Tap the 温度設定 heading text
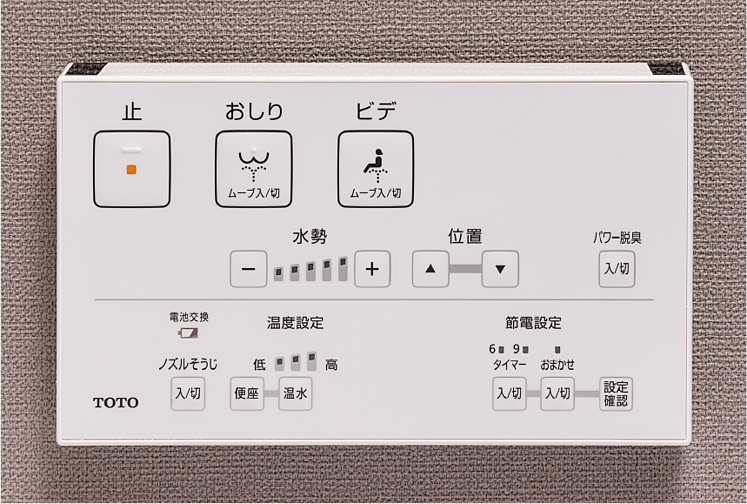The height and width of the screenshot is (504, 747). point(295,323)
